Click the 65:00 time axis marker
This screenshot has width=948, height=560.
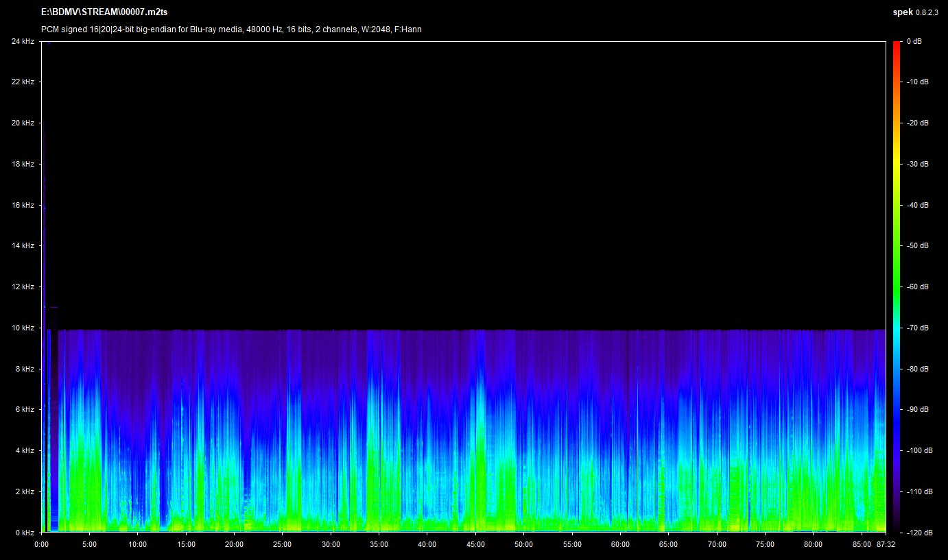(x=668, y=545)
